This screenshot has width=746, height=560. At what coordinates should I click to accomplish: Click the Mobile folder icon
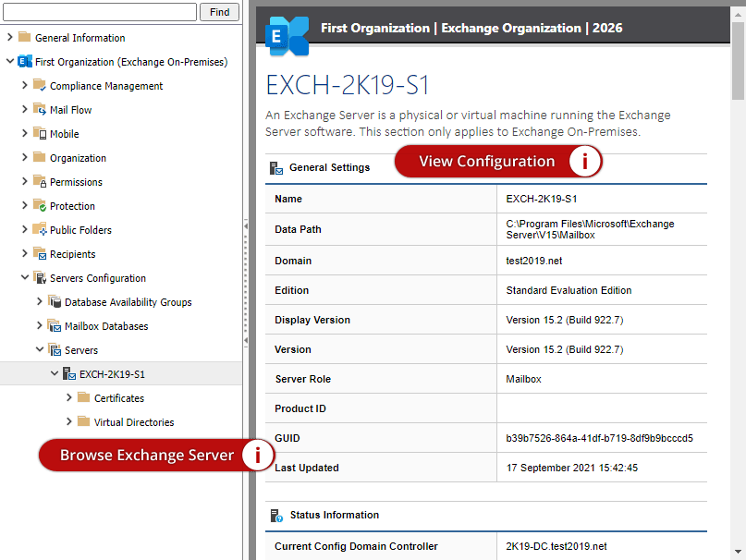[x=40, y=133]
